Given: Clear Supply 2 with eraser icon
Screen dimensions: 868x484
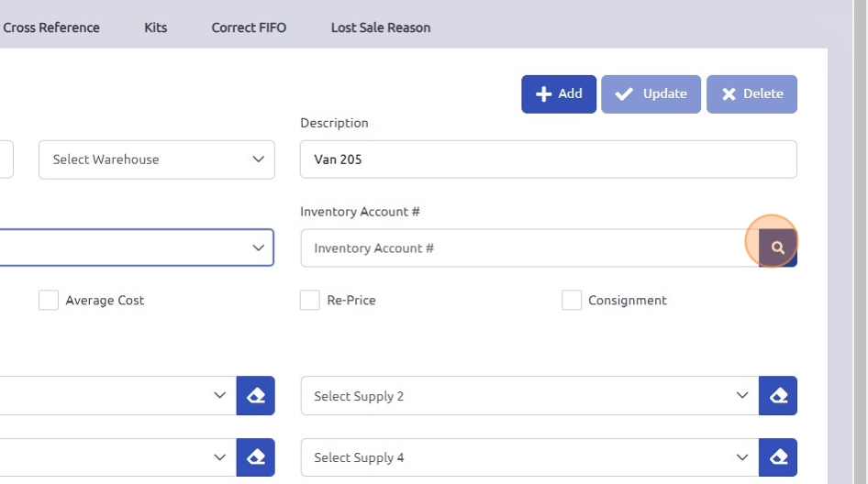Looking at the screenshot, I should coord(778,396).
